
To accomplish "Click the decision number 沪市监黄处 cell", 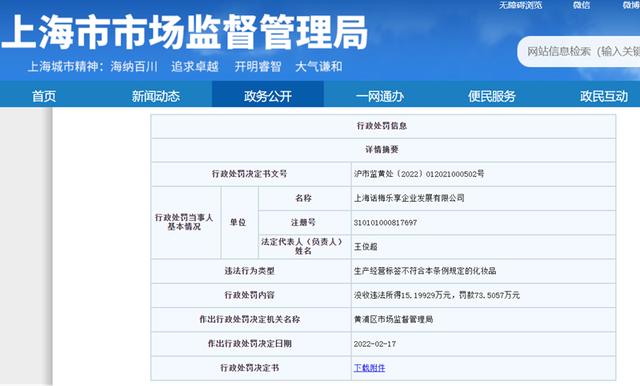I will [483, 174].
